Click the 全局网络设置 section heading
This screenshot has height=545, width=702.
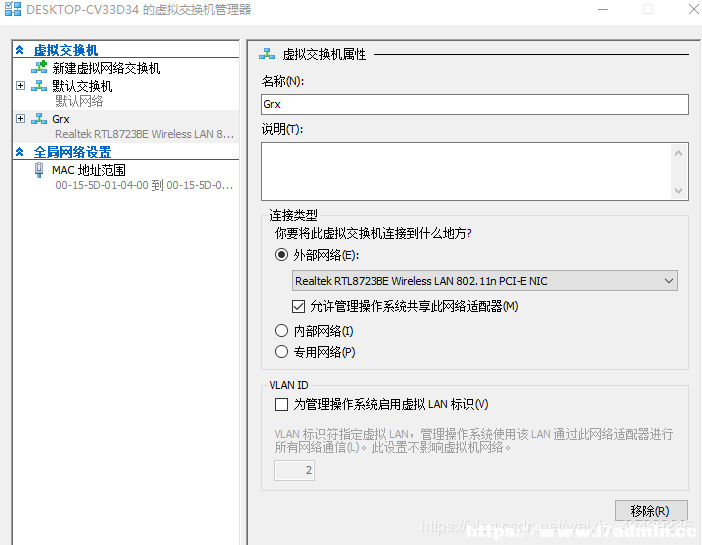pos(72,152)
